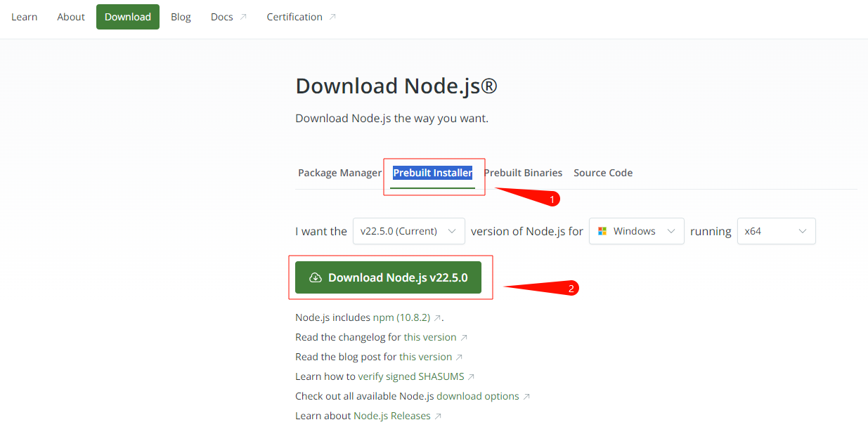Open the Source Code tab
The height and width of the screenshot is (434, 868).
click(x=603, y=173)
